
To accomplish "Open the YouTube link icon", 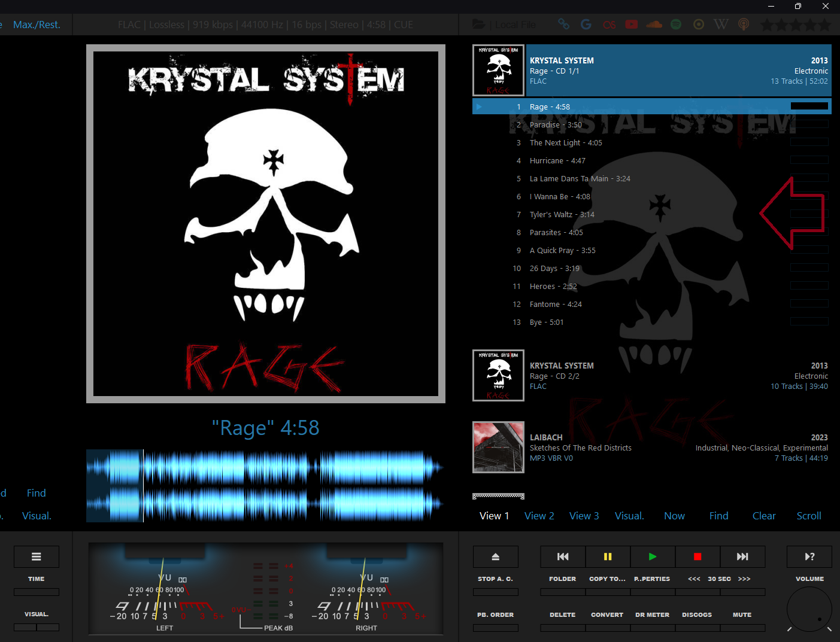I will click(x=631, y=25).
